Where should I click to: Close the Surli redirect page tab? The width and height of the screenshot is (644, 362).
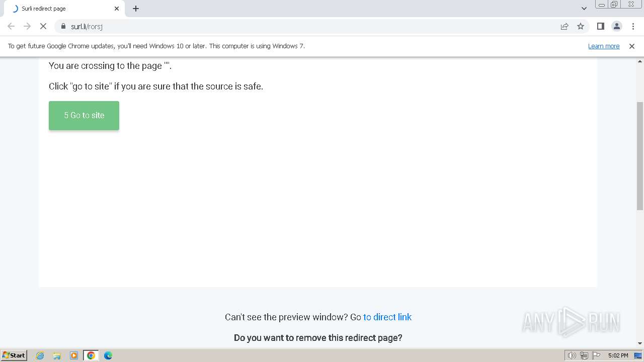[117, 9]
